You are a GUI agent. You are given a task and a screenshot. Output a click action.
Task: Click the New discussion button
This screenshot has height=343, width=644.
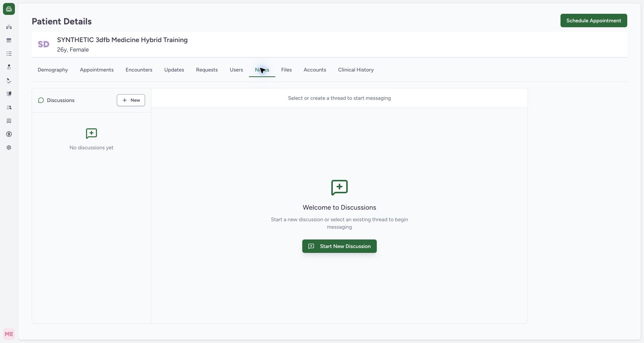pos(131,100)
